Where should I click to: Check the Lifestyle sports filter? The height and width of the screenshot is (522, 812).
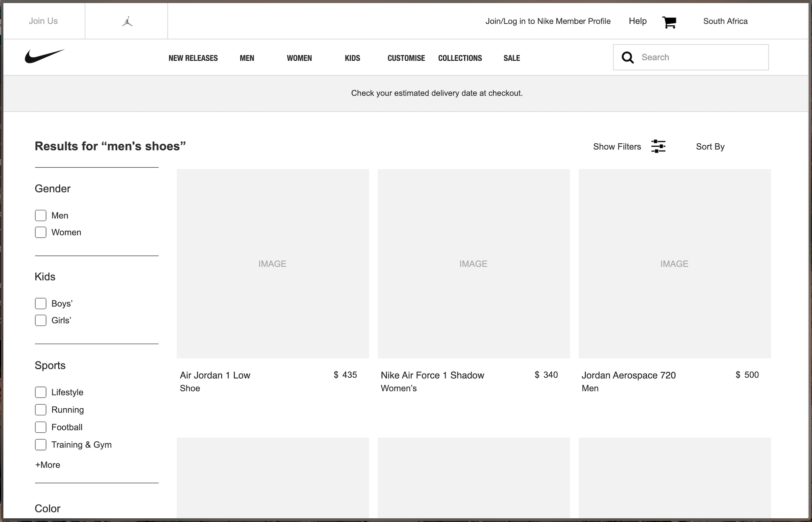click(41, 393)
